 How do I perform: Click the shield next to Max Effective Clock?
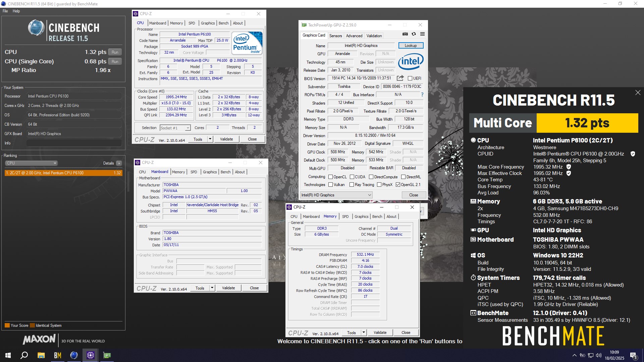pos(569,173)
